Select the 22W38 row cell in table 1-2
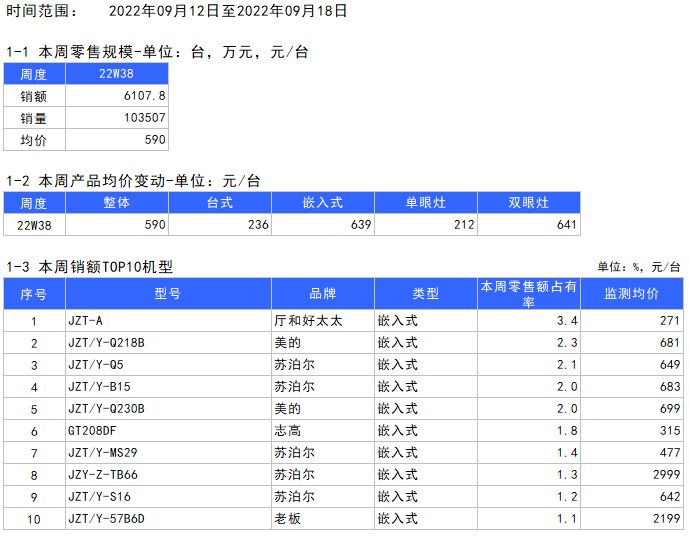Viewport: 689px width, 537px height. click(x=34, y=225)
